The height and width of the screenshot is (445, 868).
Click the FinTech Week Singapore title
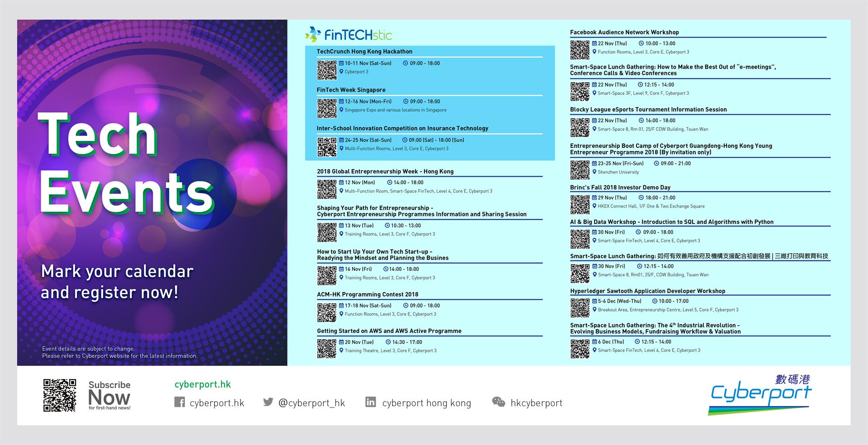(351, 90)
